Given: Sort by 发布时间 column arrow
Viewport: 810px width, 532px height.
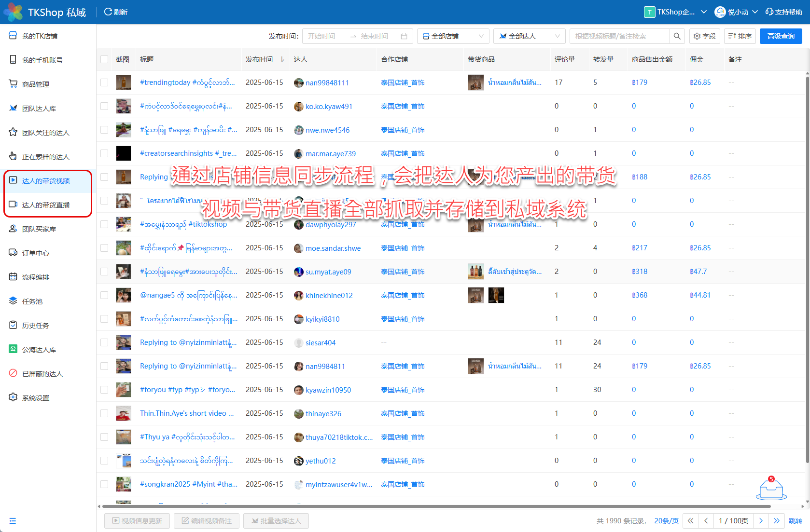Looking at the screenshot, I should pyautogui.click(x=282, y=59).
